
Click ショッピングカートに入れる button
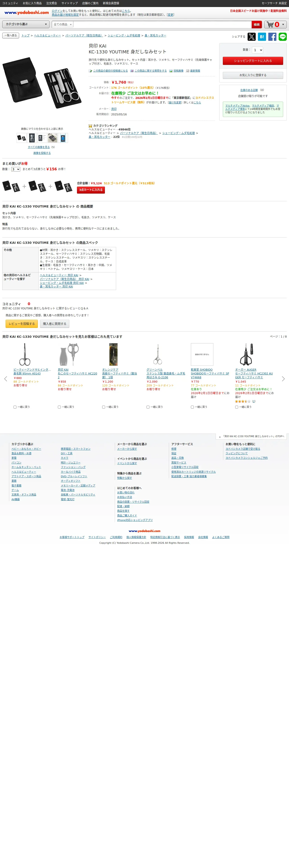253,61
